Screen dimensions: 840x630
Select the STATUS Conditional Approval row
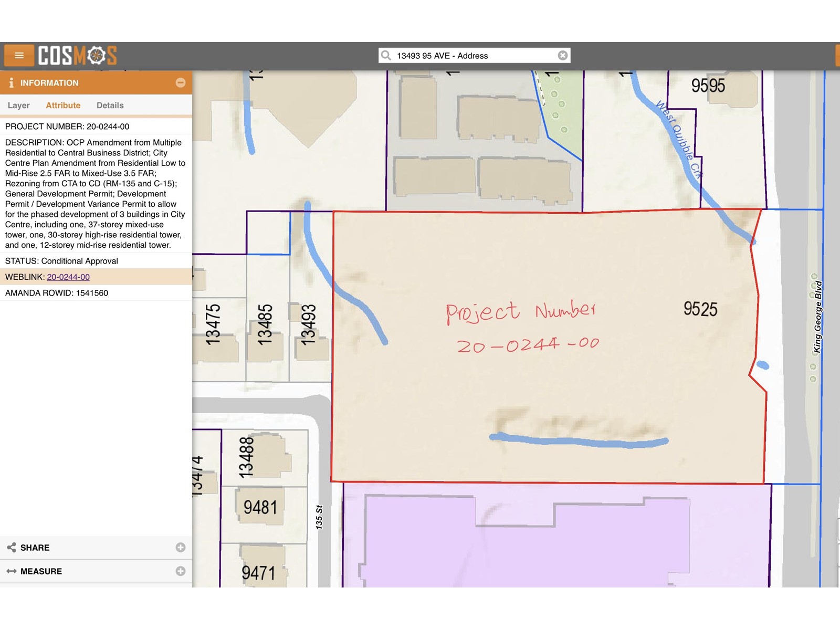point(61,261)
